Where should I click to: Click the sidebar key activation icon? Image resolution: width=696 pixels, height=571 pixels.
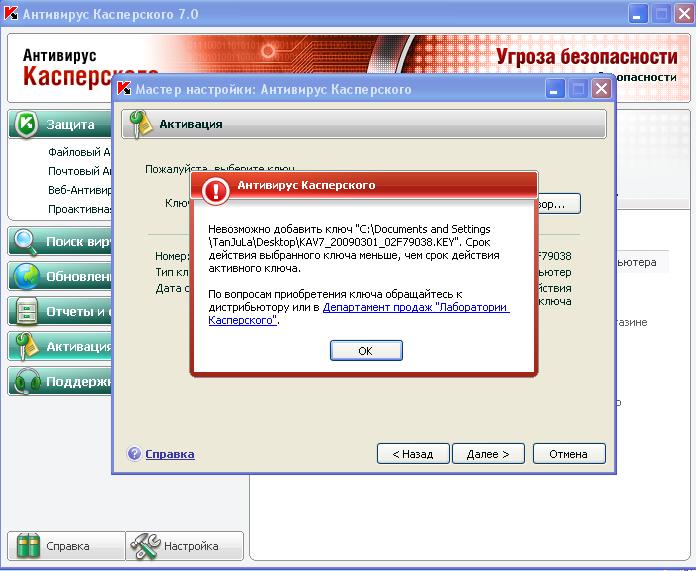[x=26, y=346]
